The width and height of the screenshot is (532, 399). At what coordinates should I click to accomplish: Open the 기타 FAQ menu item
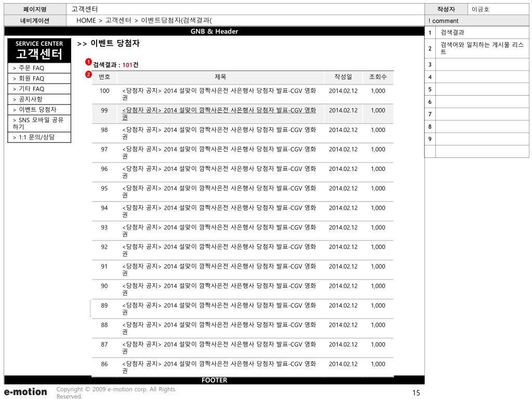coord(39,89)
